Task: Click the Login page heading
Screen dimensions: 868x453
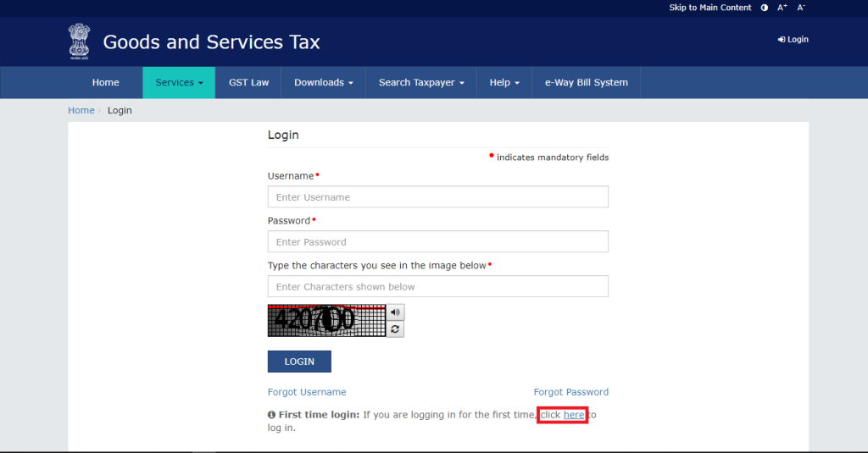Action: 283,135
